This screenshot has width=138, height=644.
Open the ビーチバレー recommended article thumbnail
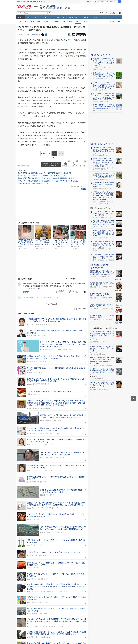(78, 232)
